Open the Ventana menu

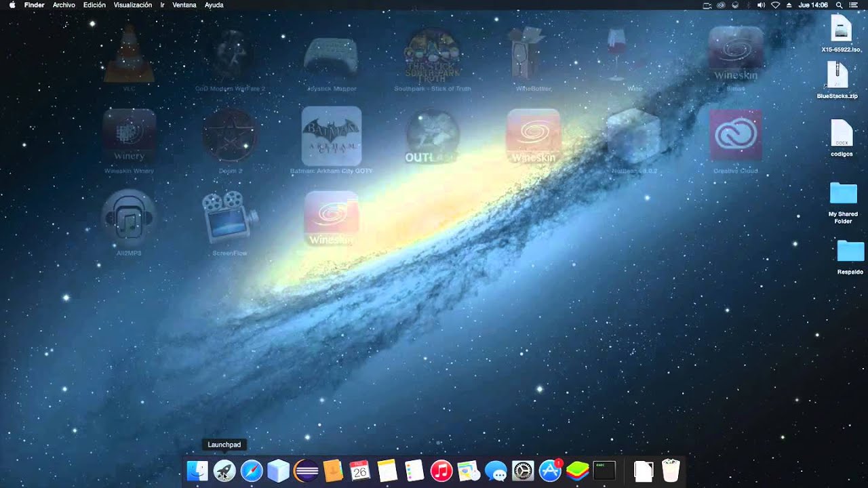185,5
